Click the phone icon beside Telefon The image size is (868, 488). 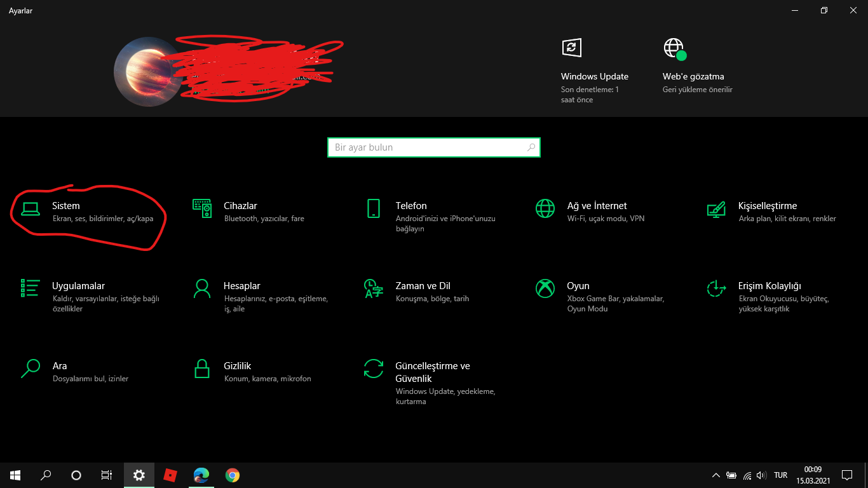point(374,208)
